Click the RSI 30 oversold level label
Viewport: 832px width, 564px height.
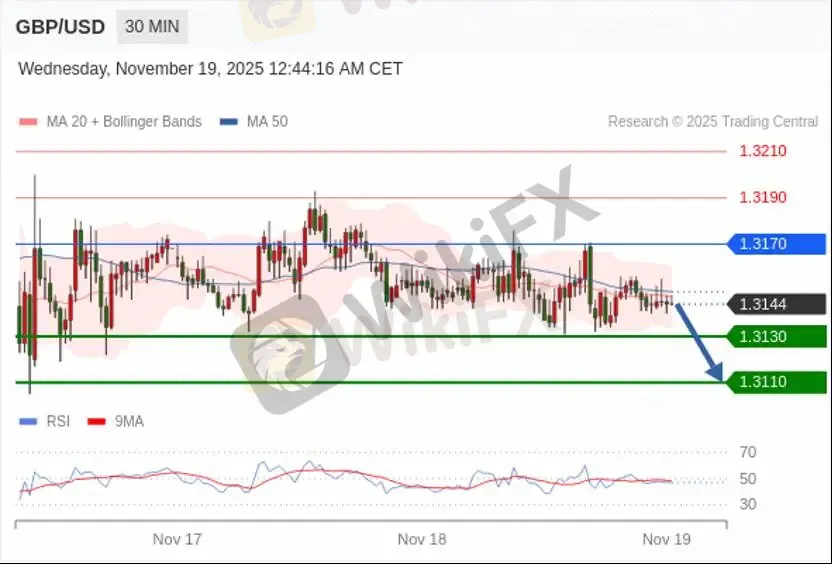(747, 504)
